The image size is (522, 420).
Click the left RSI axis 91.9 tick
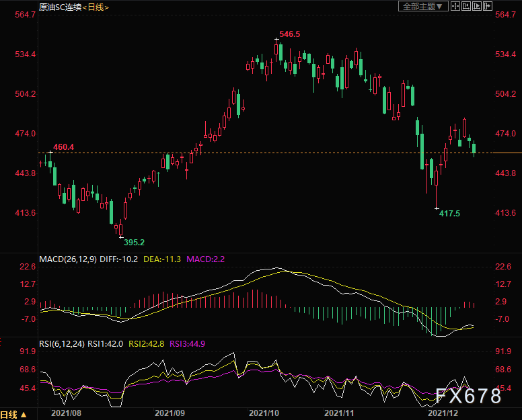[x=28, y=351]
